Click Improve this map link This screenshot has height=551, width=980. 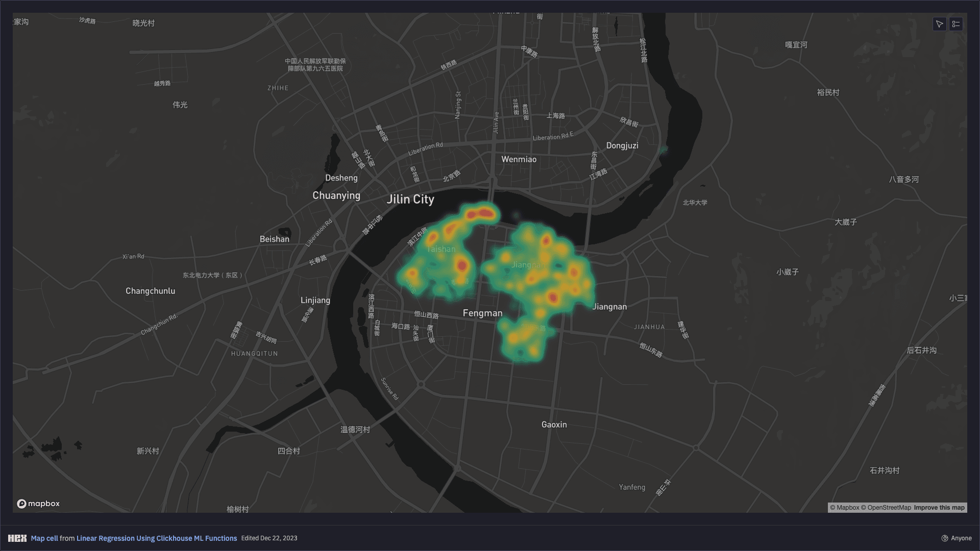click(x=939, y=508)
